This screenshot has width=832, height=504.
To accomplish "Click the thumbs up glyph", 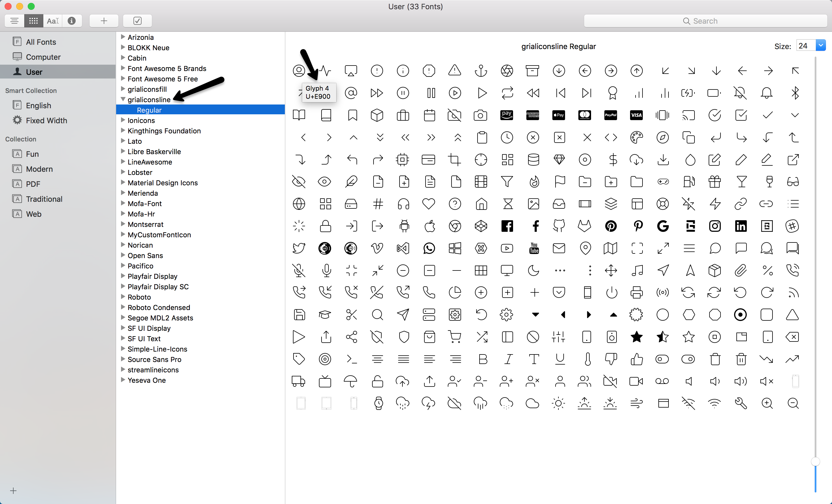I will click(x=637, y=359).
